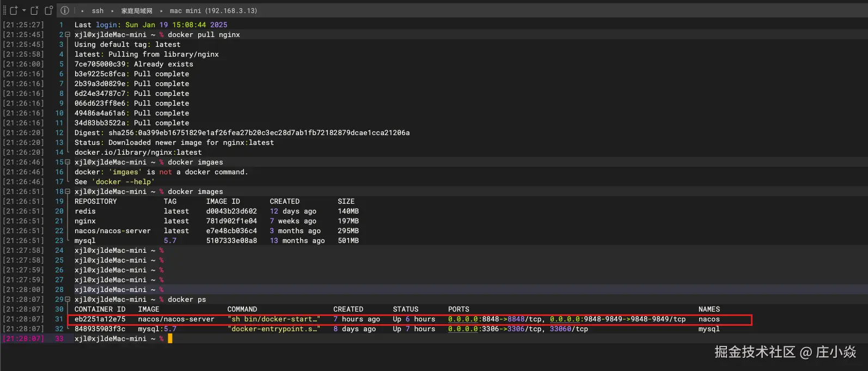Click the new session tab icon
The image size is (868, 371).
14,10
